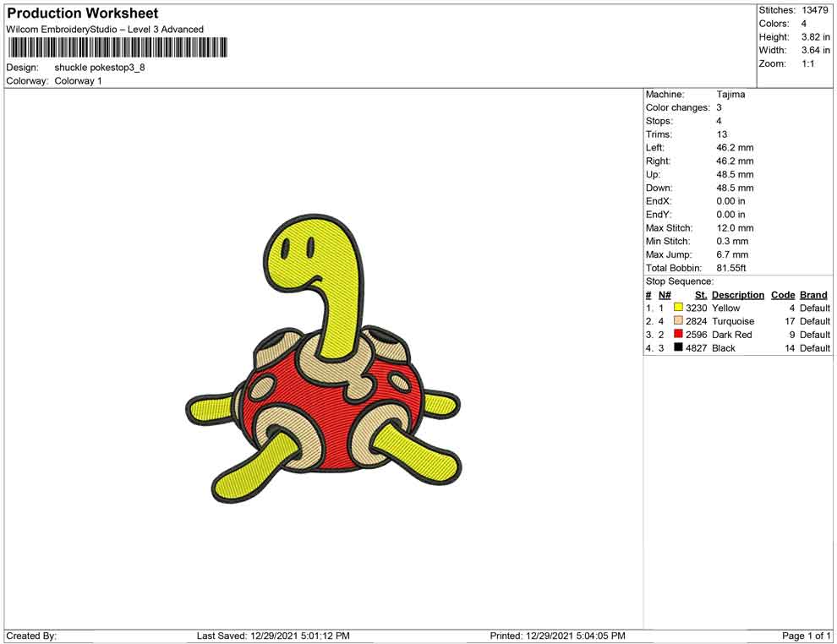The width and height of the screenshot is (837, 644).
Task: Click the 'EndX:' value '0.00 in'
Action: pyautogui.click(x=730, y=201)
